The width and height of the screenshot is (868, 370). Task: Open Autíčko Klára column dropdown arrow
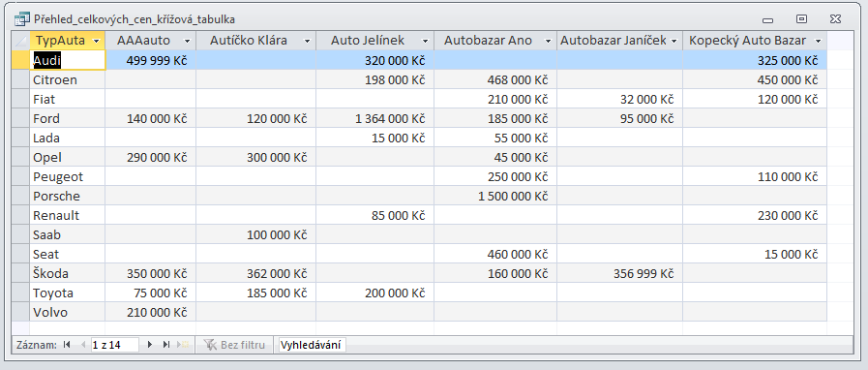pyautogui.click(x=307, y=41)
